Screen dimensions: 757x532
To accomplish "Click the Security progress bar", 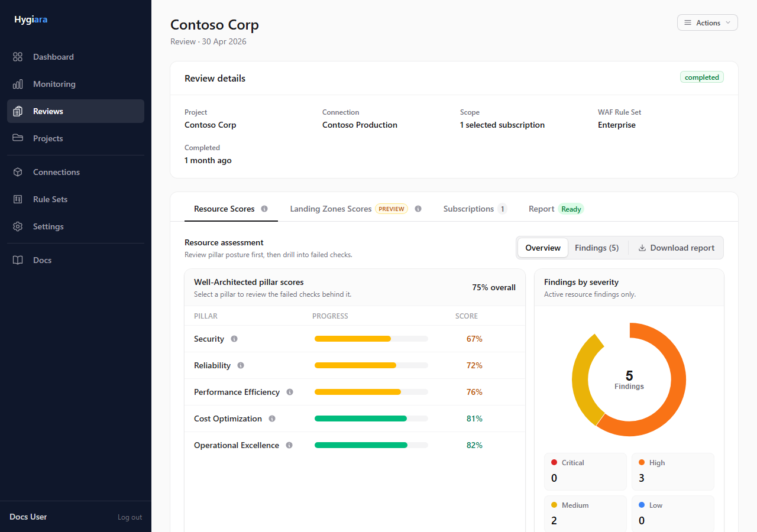I will click(371, 339).
